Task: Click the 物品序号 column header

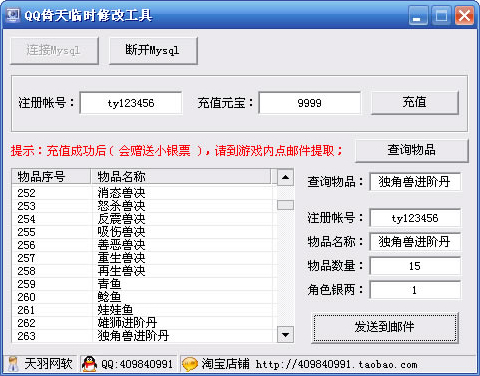Action: click(x=51, y=177)
